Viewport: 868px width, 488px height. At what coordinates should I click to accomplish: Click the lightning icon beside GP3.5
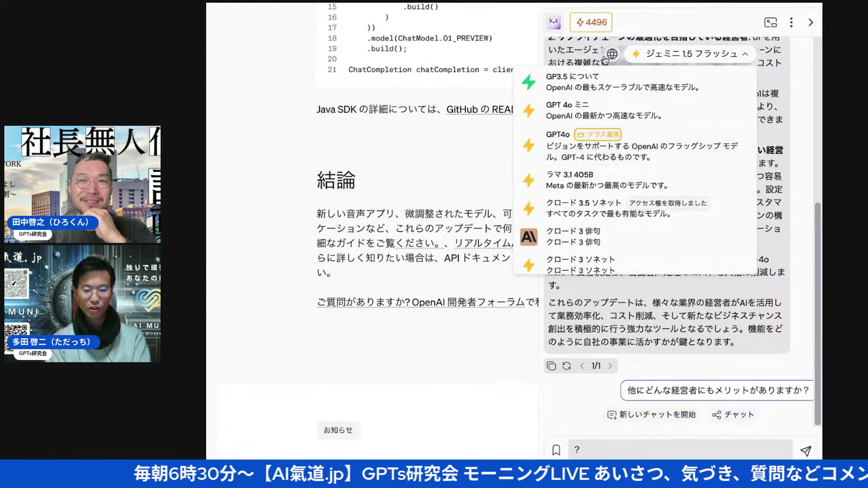528,82
